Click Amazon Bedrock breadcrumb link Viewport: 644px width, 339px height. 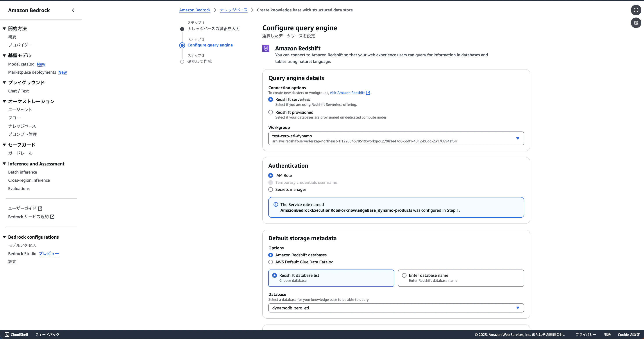point(195,10)
